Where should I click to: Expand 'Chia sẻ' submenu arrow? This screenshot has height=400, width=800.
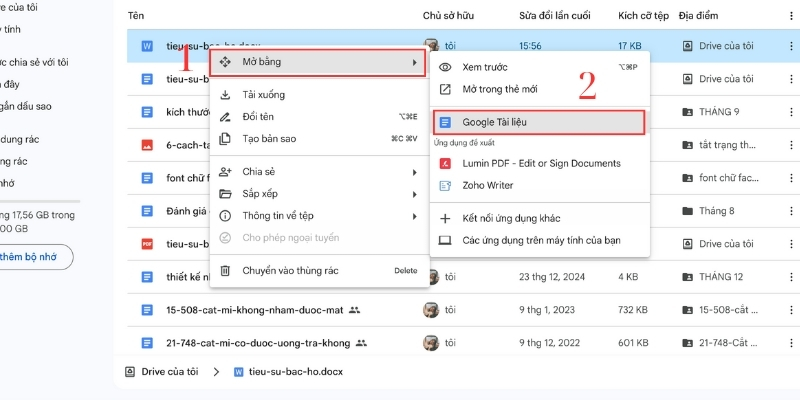pyautogui.click(x=415, y=172)
